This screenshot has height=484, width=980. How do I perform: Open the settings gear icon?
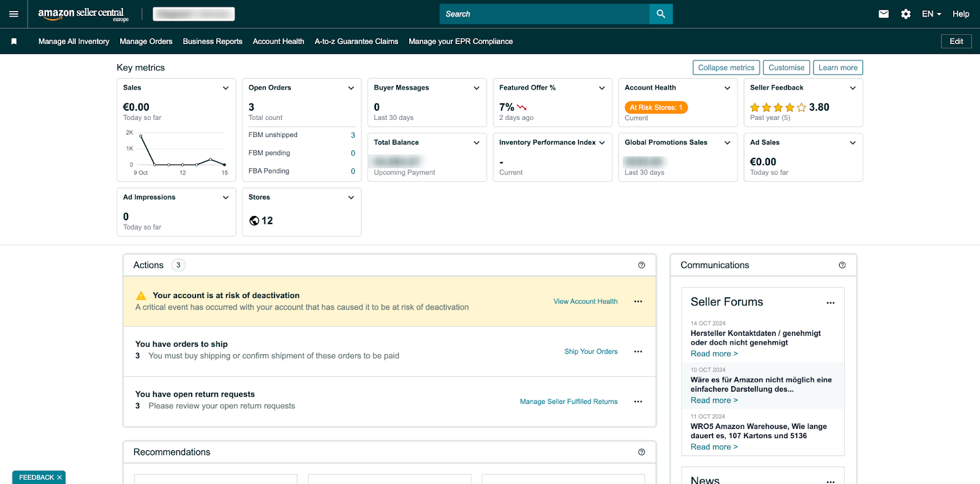click(906, 14)
